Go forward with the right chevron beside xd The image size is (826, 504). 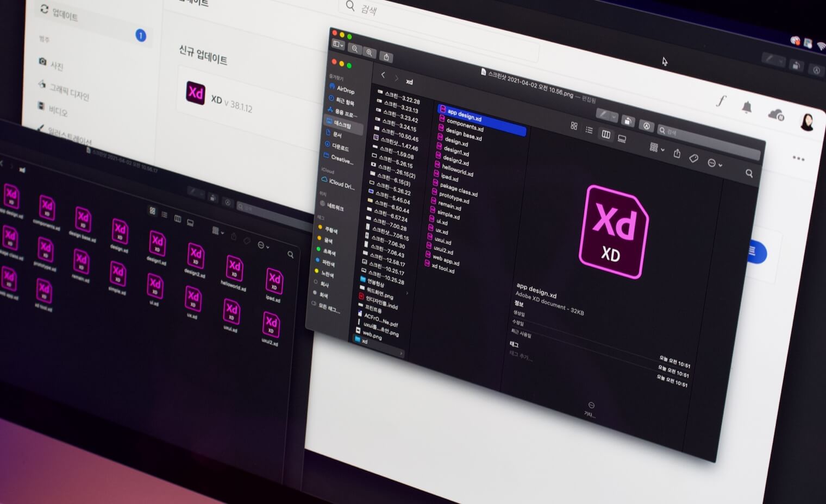(396, 78)
